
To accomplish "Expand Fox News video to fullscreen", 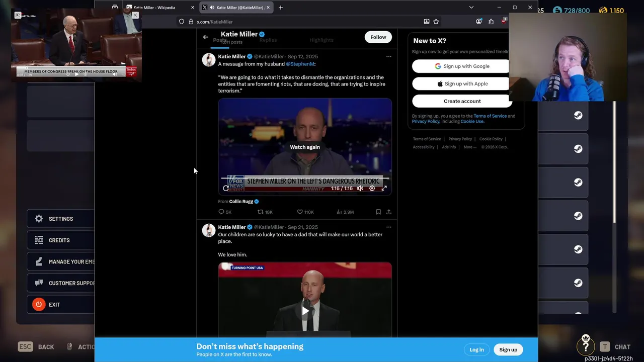I will tap(384, 189).
